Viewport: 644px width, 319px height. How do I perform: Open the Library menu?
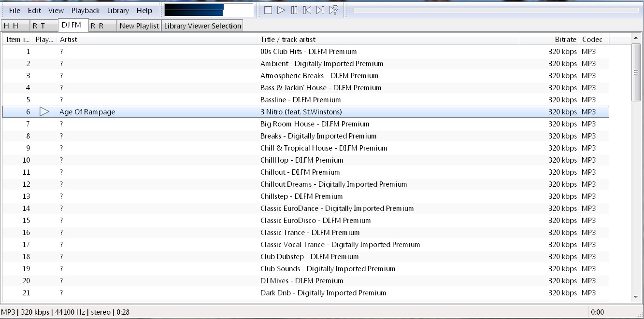click(118, 11)
